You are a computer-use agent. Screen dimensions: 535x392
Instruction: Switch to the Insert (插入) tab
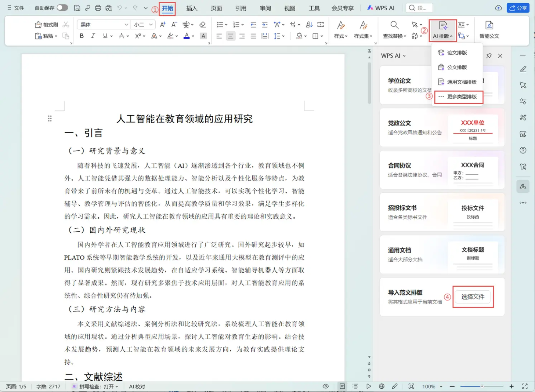click(192, 8)
